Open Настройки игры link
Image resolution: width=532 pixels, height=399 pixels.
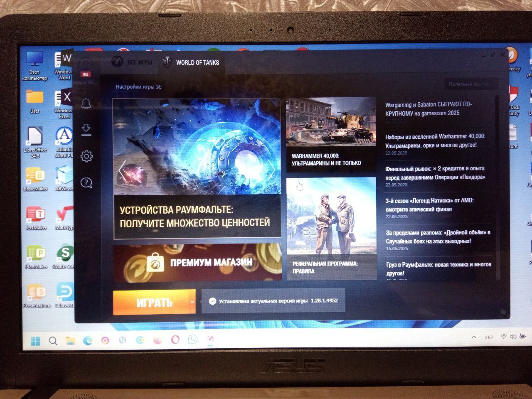coord(138,87)
